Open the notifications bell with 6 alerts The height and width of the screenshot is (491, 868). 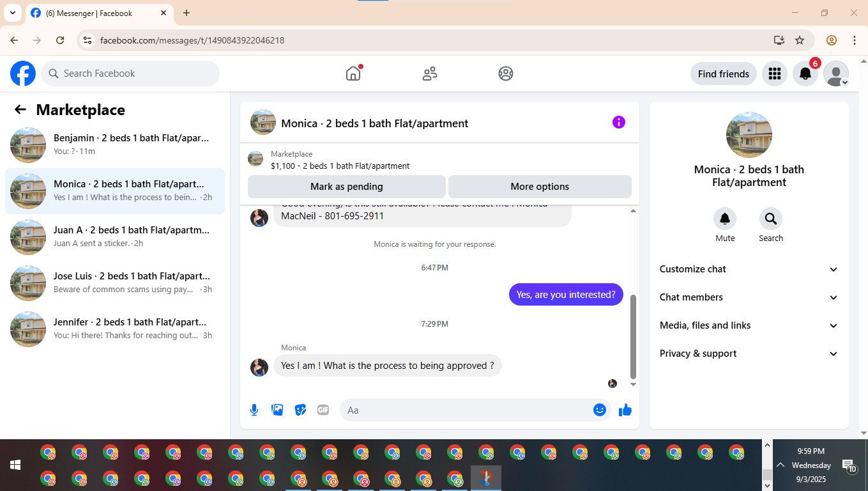pos(805,74)
